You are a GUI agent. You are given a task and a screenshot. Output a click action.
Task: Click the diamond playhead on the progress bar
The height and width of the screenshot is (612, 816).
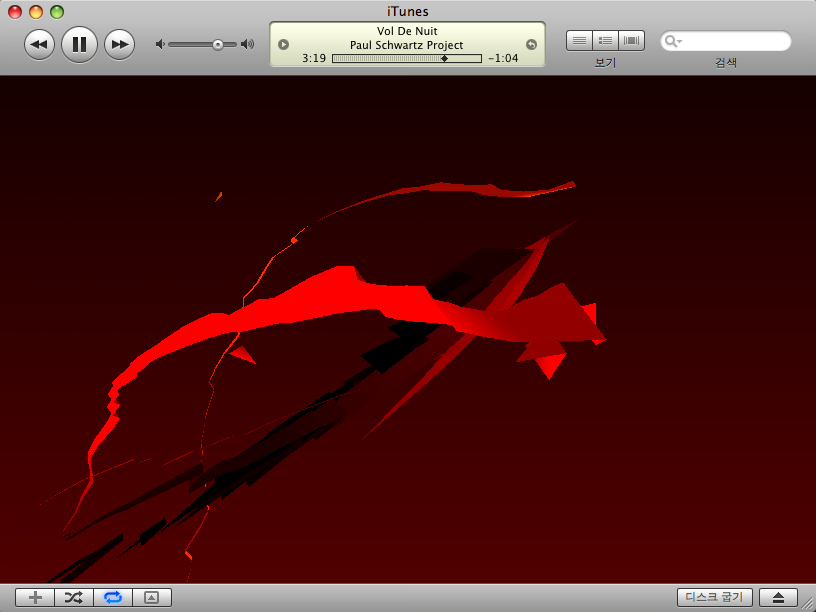click(444, 59)
